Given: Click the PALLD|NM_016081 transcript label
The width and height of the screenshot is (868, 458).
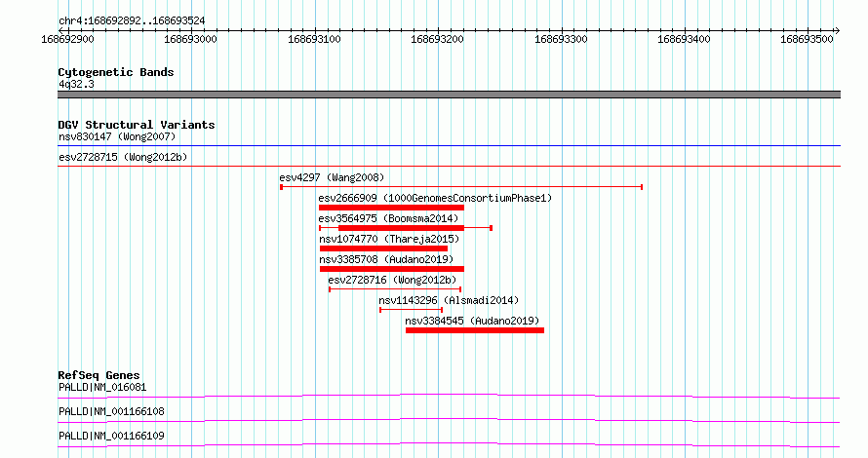Looking at the screenshot, I should [x=102, y=387].
